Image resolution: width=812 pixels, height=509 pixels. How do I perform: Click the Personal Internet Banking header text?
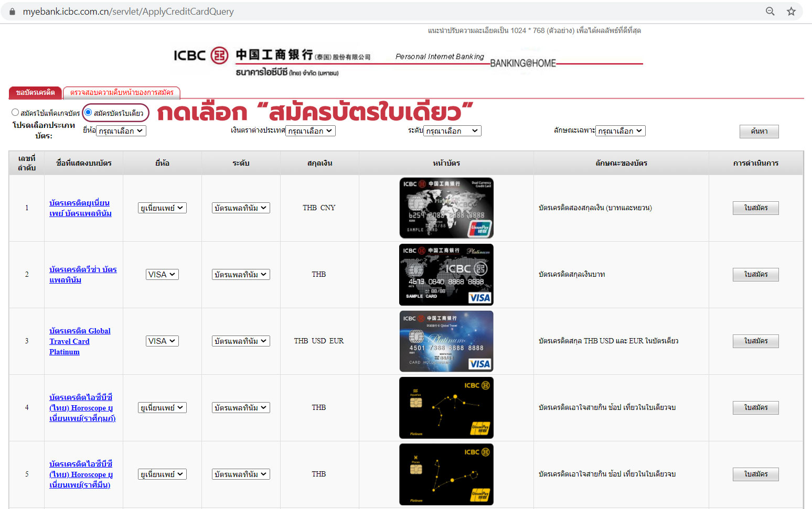(x=440, y=56)
